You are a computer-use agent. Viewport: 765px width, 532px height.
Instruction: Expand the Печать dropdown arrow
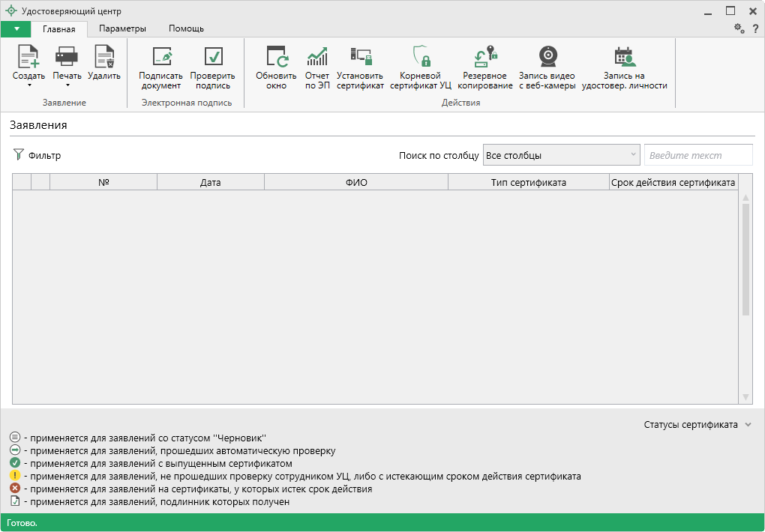tap(67, 85)
